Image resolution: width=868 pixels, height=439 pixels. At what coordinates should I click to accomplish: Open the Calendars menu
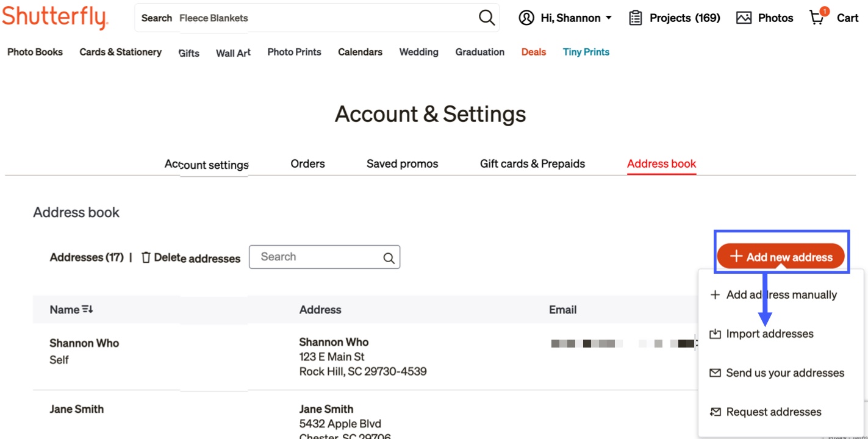[x=360, y=52]
